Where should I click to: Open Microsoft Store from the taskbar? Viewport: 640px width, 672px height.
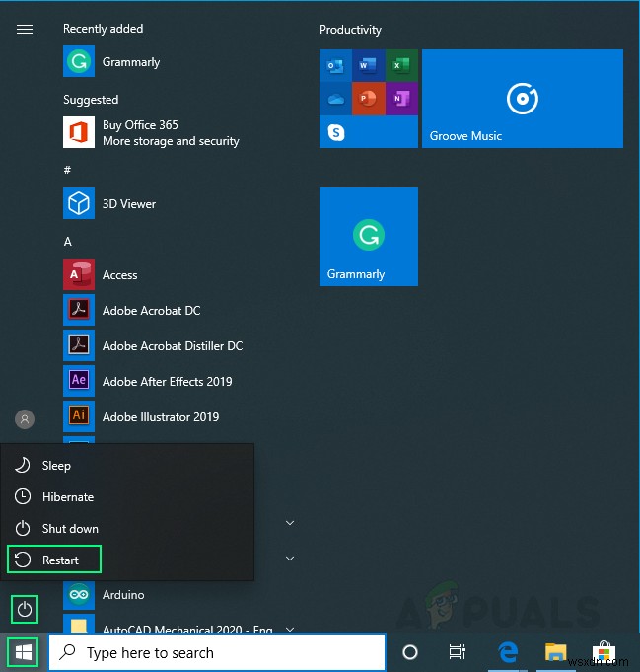pos(604,652)
